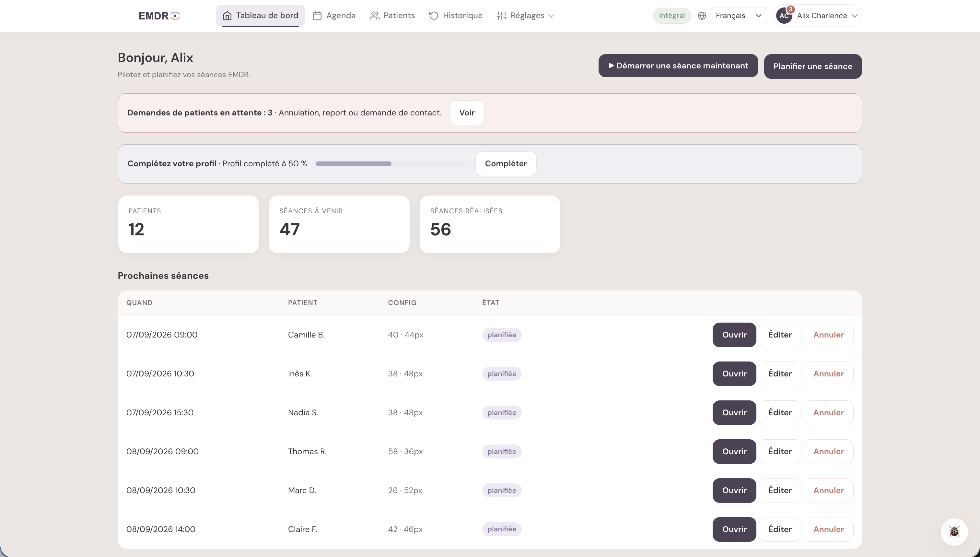Click the history clock icon for Historique
Viewport: 980px width, 557px height.
pos(433,16)
